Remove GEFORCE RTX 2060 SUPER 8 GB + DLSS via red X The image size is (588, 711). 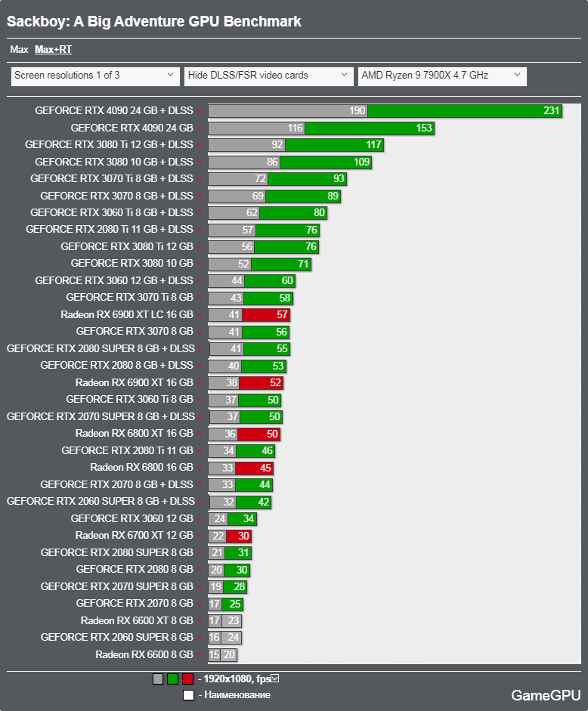point(200,502)
